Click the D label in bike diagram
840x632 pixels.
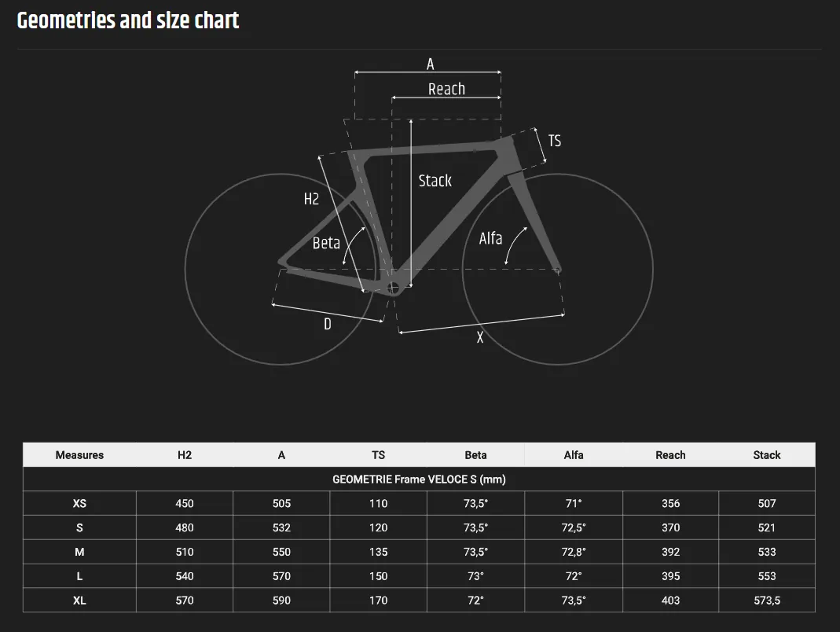click(328, 324)
